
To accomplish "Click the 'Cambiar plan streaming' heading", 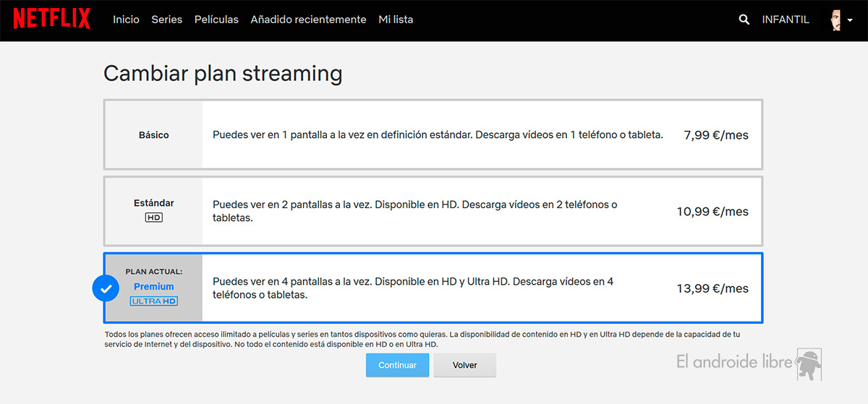I will tap(223, 74).
